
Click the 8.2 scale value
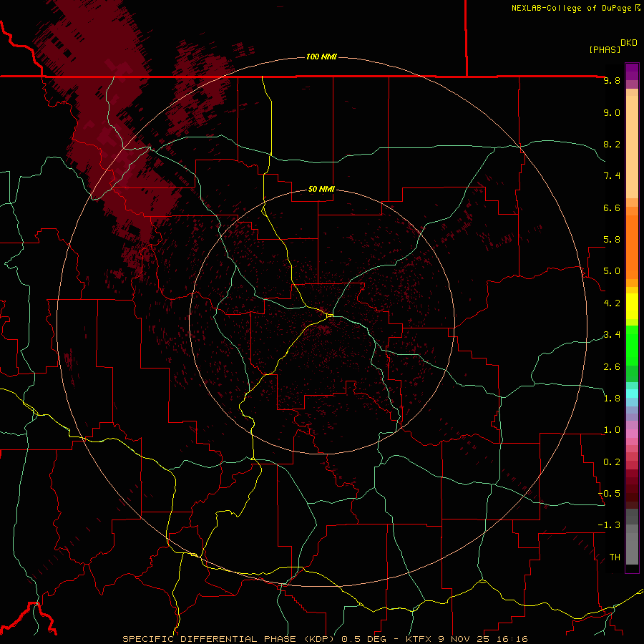pyautogui.click(x=612, y=144)
